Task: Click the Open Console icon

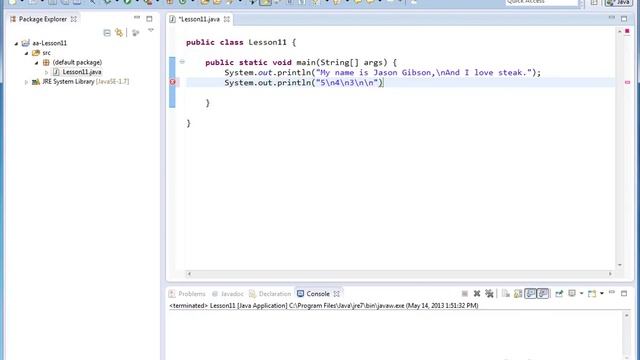Action: click(x=592, y=293)
